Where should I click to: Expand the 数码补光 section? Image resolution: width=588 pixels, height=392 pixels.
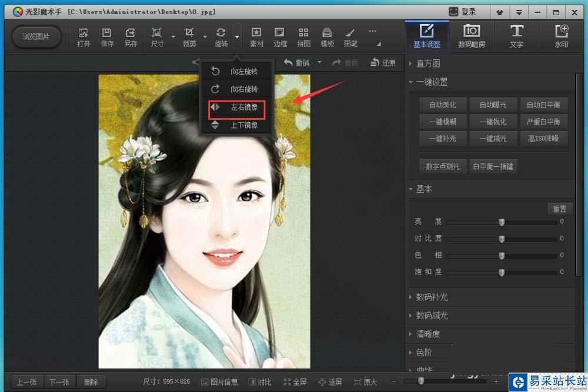click(x=432, y=297)
